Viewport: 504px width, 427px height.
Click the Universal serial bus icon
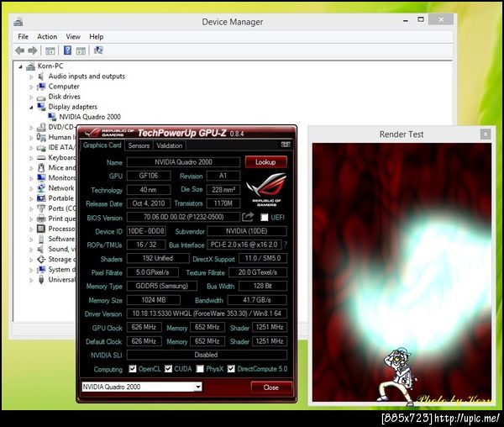41,280
